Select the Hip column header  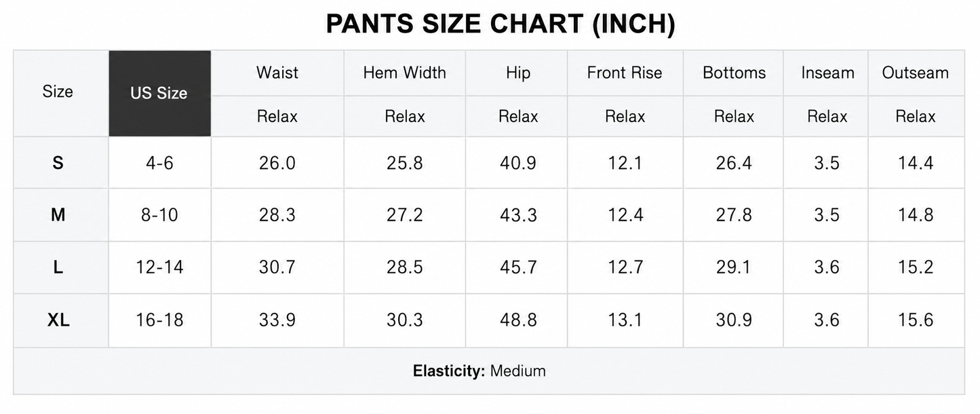point(517,73)
